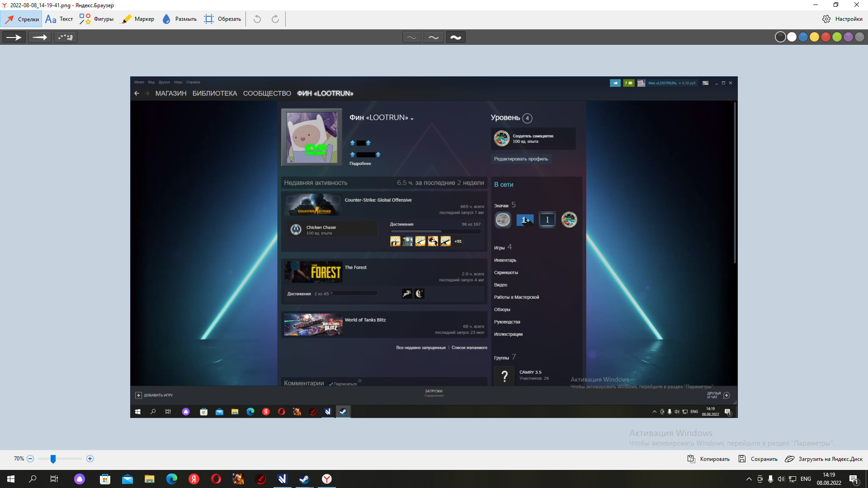Pick the black color swatch
868x488 pixels.
click(x=780, y=37)
